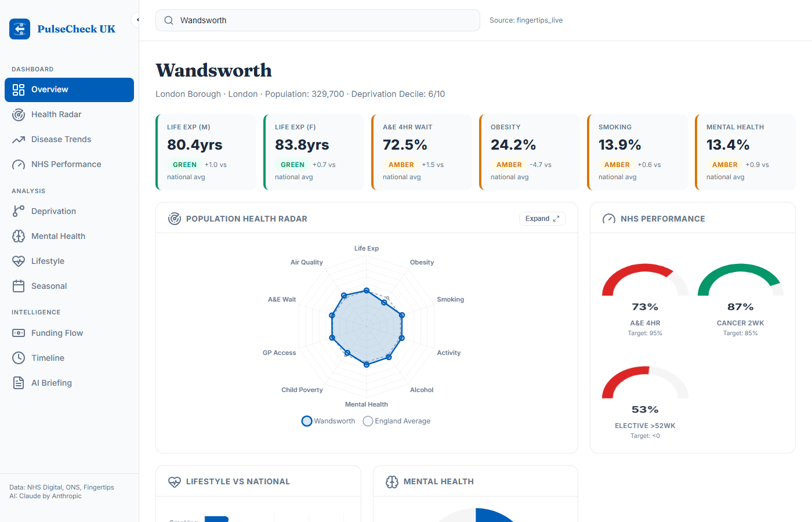This screenshot has width=812, height=522.
Task: Click the heart icon on Lifestyle vs National panel
Action: (x=174, y=481)
